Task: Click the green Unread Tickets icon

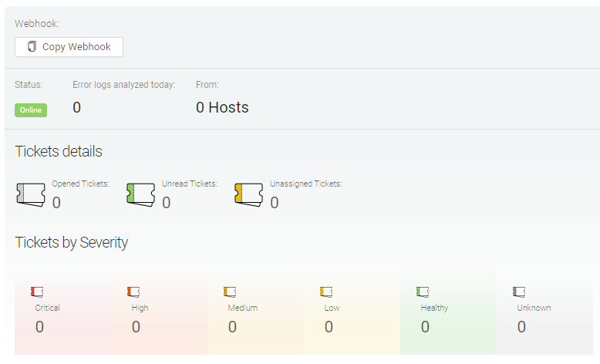Action: (x=140, y=194)
